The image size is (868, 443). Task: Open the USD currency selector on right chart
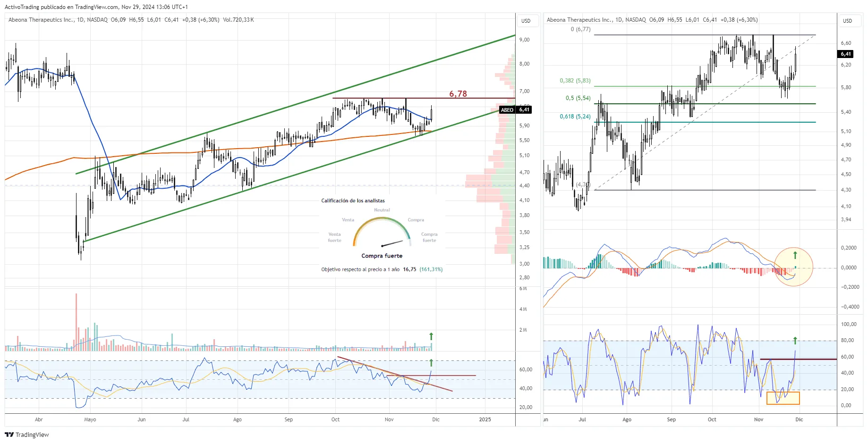(847, 21)
